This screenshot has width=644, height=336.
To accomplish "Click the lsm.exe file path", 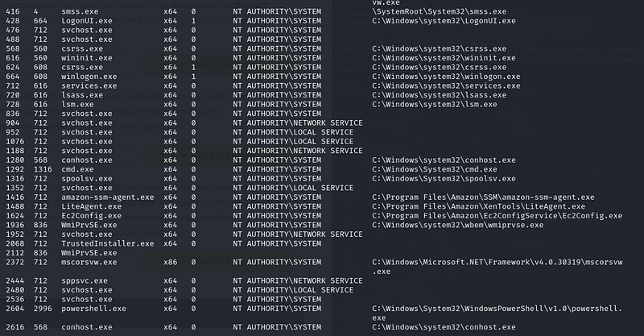I will [435, 105].
